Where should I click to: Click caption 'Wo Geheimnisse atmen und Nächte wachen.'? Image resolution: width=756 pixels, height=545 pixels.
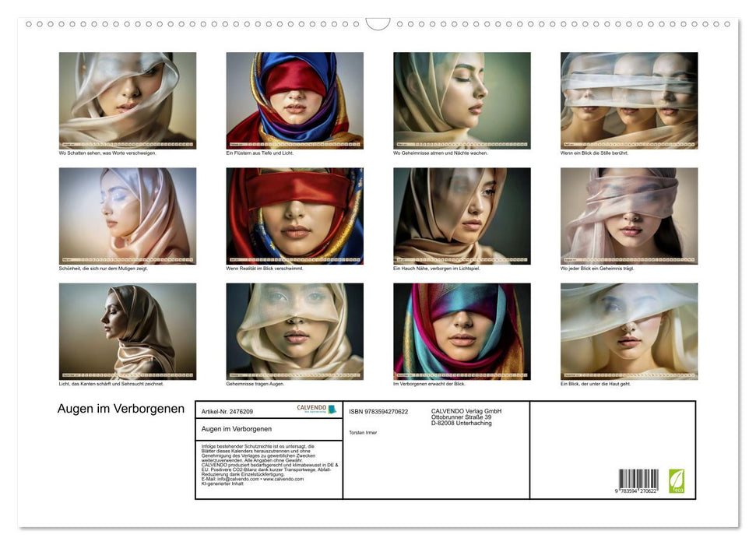pos(441,153)
